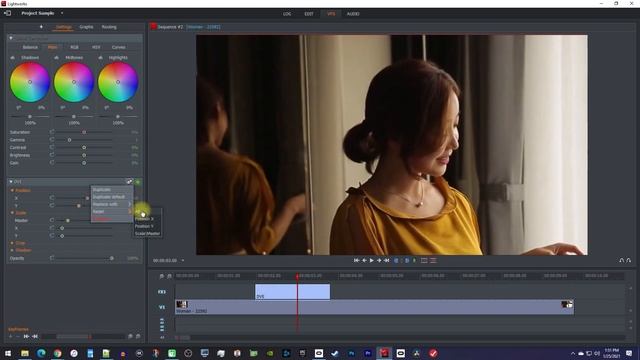The image size is (640, 360).
Task: Click the Saturation slider handle
Action: [84, 132]
